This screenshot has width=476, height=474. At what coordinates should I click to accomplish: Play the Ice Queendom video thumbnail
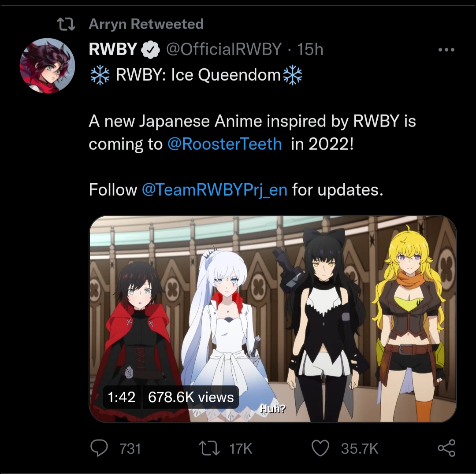pyautogui.click(x=273, y=319)
